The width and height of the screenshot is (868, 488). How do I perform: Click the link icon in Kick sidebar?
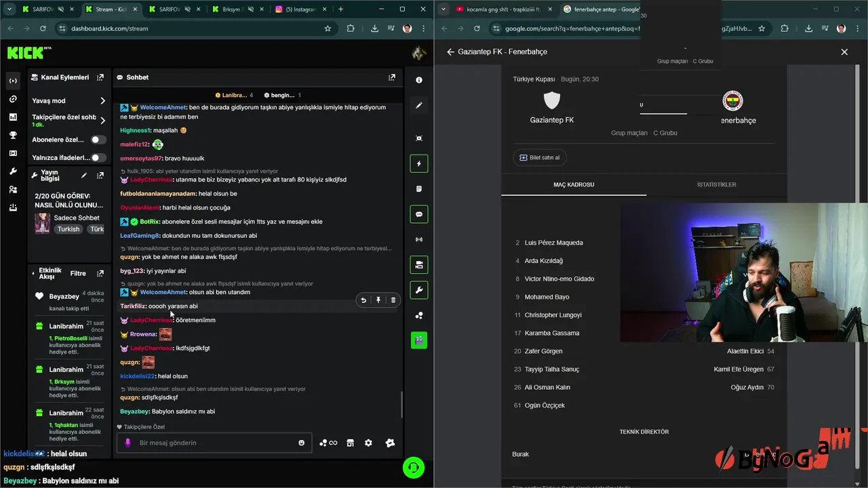click(x=13, y=99)
